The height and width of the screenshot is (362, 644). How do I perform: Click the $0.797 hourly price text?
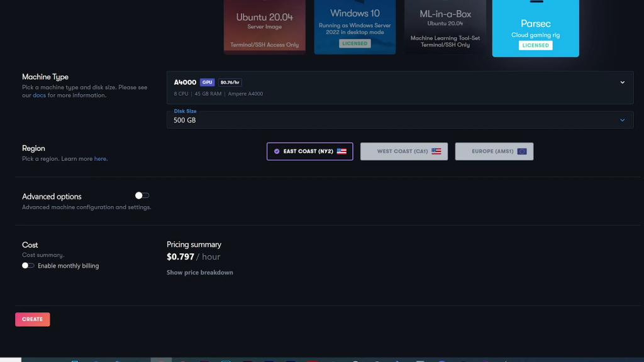pos(180,257)
